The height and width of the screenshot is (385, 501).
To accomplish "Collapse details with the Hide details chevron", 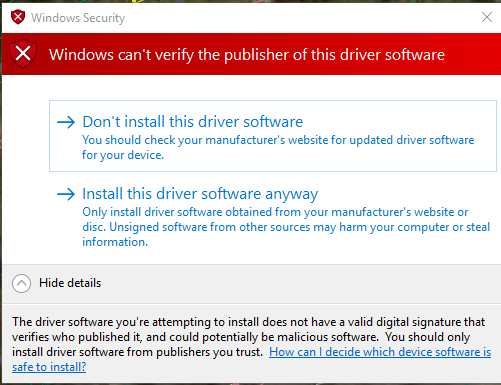I will pyautogui.click(x=21, y=283).
